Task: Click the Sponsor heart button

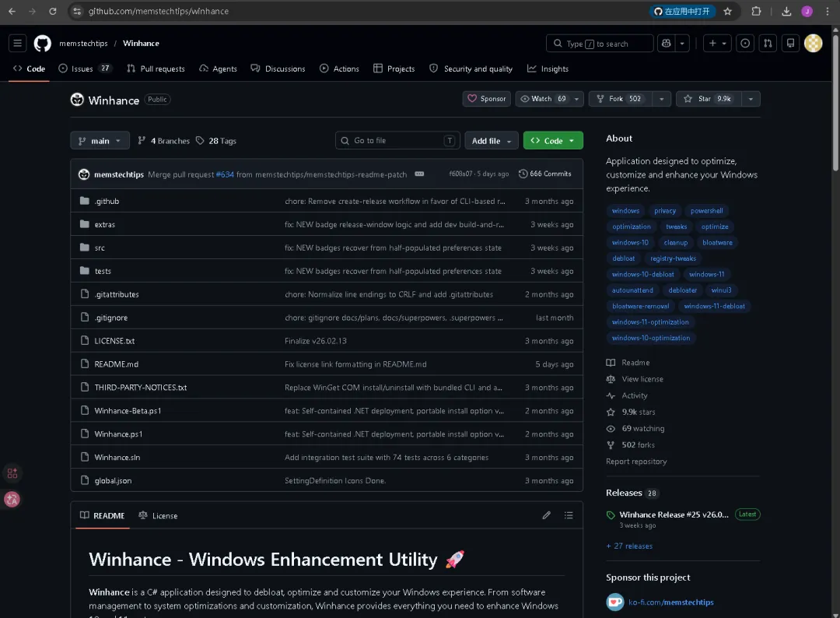Action: (x=486, y=99)
